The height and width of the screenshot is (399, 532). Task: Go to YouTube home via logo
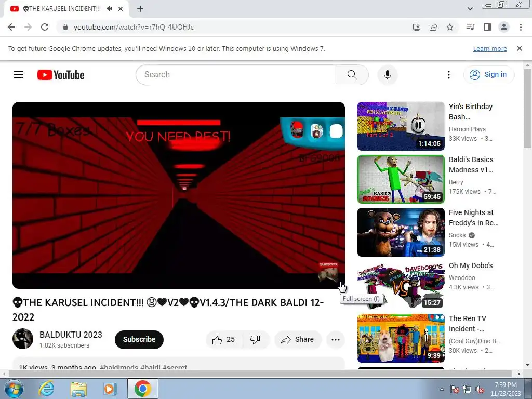coord(61,75)
